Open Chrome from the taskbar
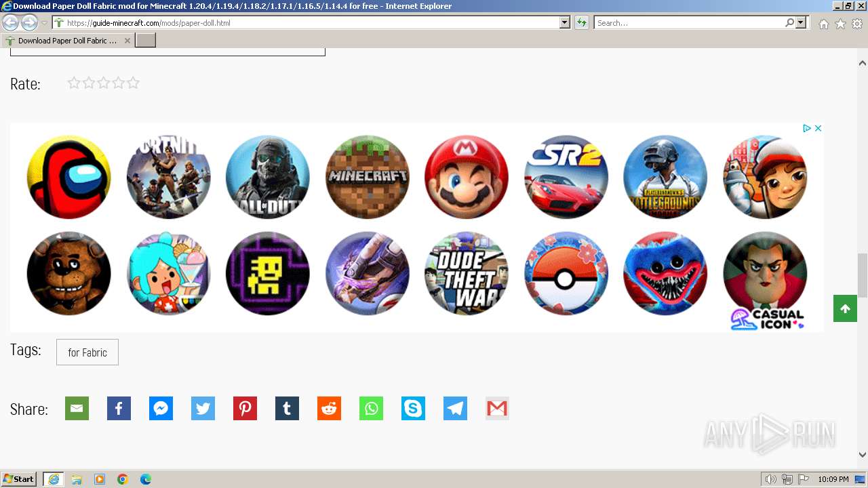The height and width of the screenshot is (488, 868). tap(123, 479)
